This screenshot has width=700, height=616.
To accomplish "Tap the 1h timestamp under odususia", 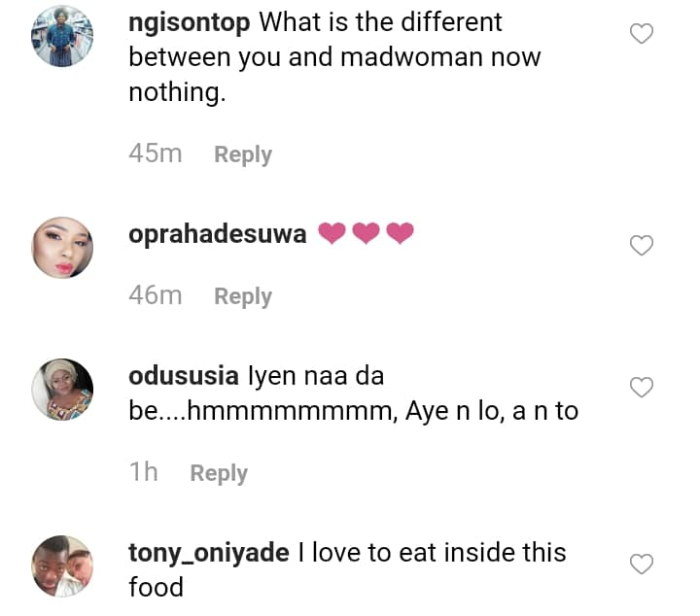I will (x=143, y=472).
